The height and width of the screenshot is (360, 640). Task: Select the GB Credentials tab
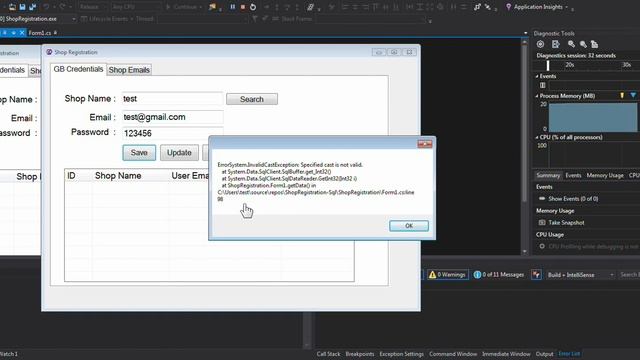coord(78,69)
